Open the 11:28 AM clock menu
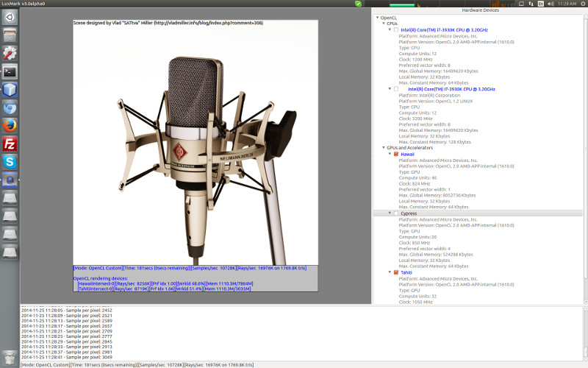Viewport: 588px width, 368px height. [567, 4]
